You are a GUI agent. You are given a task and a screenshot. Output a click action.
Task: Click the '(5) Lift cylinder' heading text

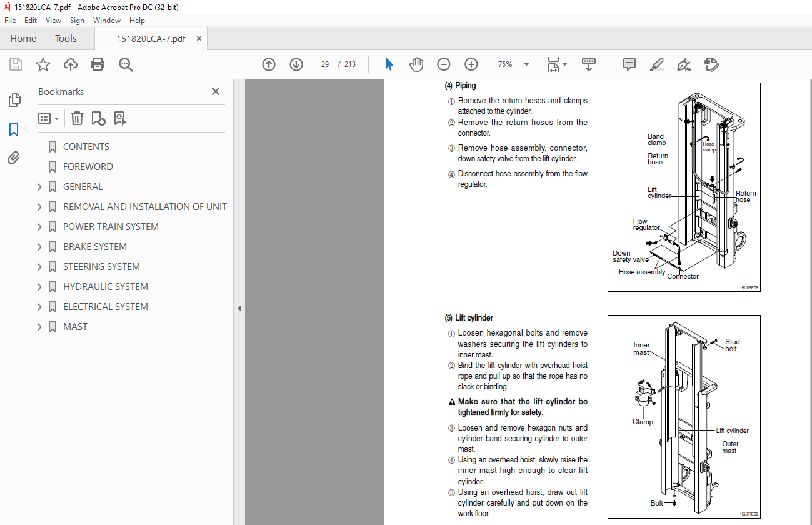pos(469,318)
